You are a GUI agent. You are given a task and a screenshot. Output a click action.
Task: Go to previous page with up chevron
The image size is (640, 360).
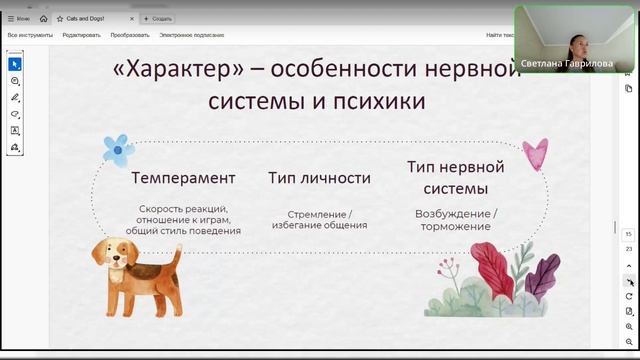629,266
